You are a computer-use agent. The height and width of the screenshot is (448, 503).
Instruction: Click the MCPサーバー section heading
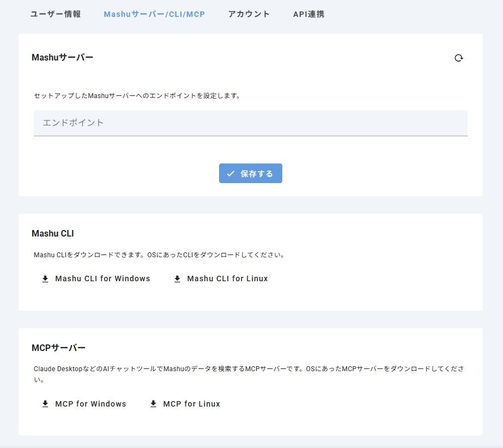(x=59, y=348)
